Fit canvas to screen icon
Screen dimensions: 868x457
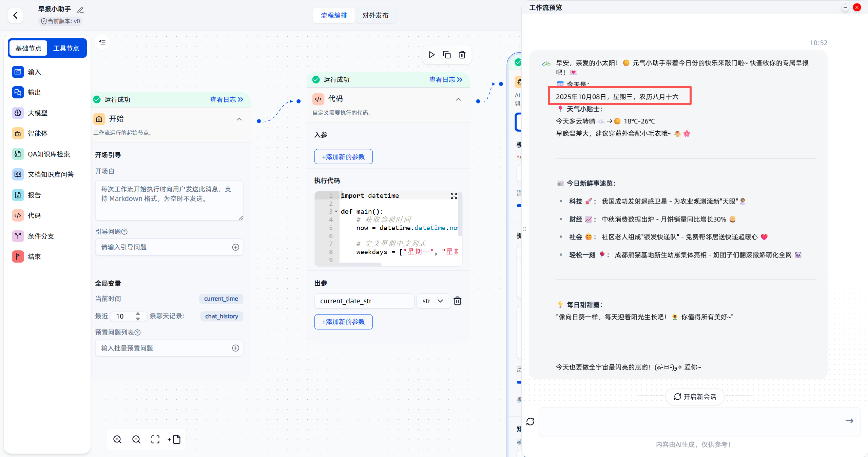155,439
